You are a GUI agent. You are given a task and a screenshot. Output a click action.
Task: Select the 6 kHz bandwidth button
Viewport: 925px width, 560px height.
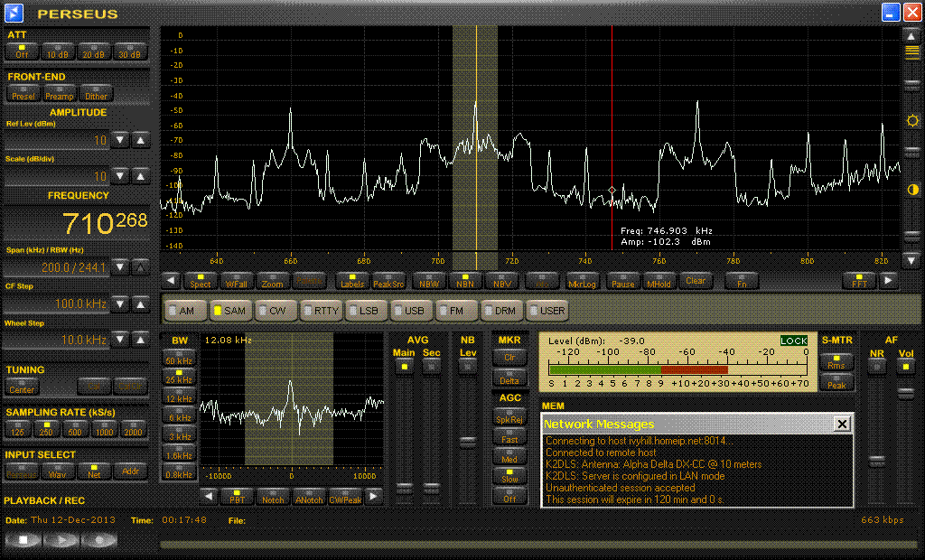point(179,415)
